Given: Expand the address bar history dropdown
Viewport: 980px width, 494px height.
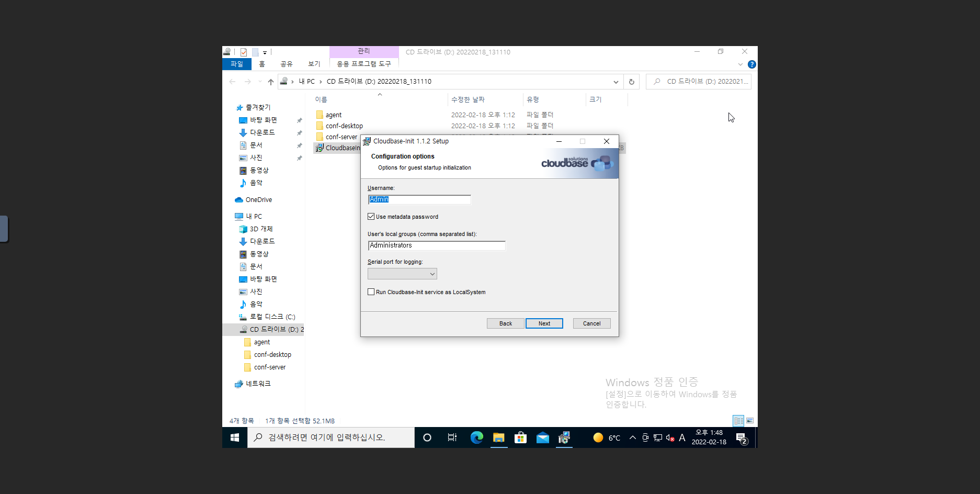Looking at the screenshot, I should 616,82.
